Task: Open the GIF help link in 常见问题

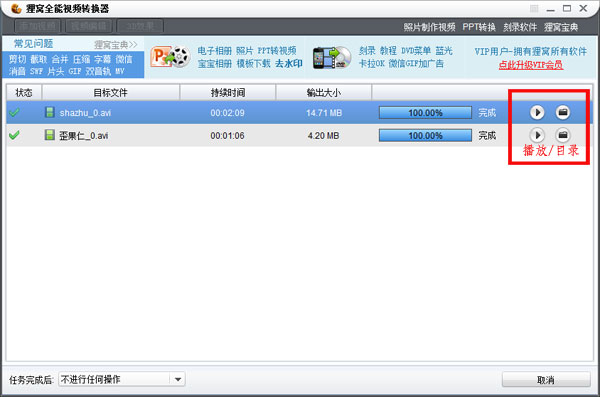Action: 75,71
